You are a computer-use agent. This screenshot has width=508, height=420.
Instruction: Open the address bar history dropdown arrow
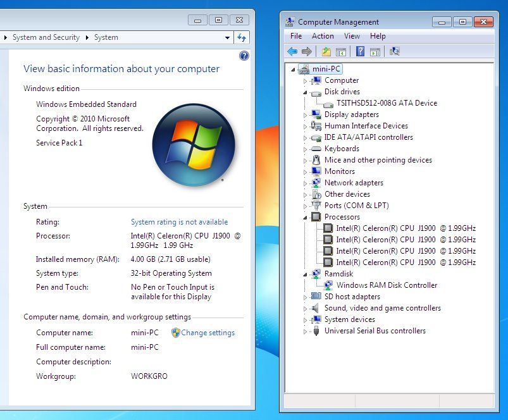coord(228,37)
